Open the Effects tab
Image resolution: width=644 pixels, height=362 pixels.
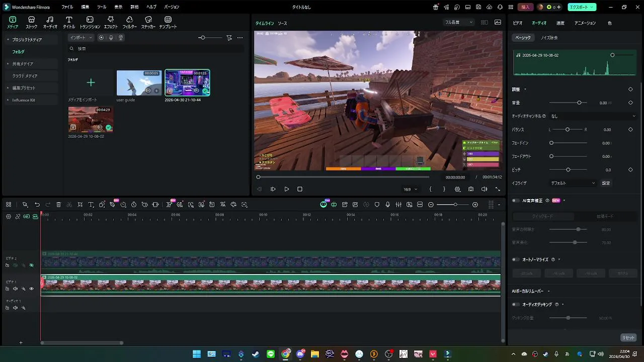(111, 22)
